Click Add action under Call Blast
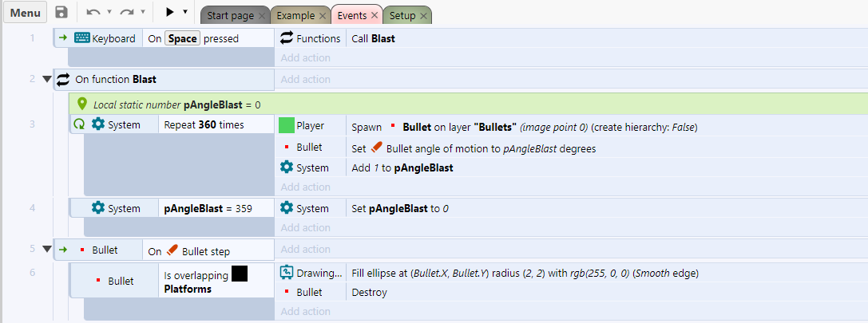Viewport: 868px width, 323px height. coord(306,57)
